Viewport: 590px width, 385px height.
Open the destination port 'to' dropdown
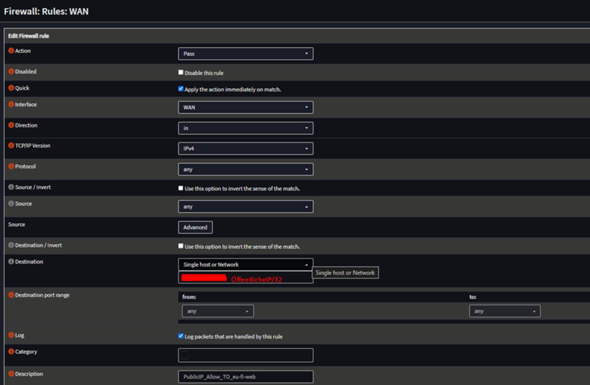point(505,311)
